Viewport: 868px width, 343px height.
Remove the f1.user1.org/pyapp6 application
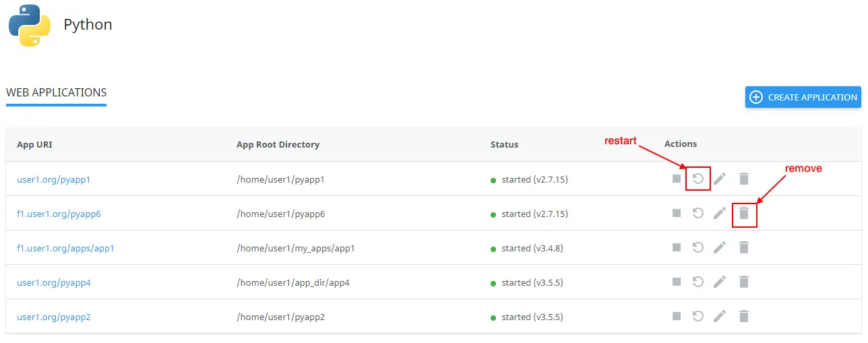744,214
